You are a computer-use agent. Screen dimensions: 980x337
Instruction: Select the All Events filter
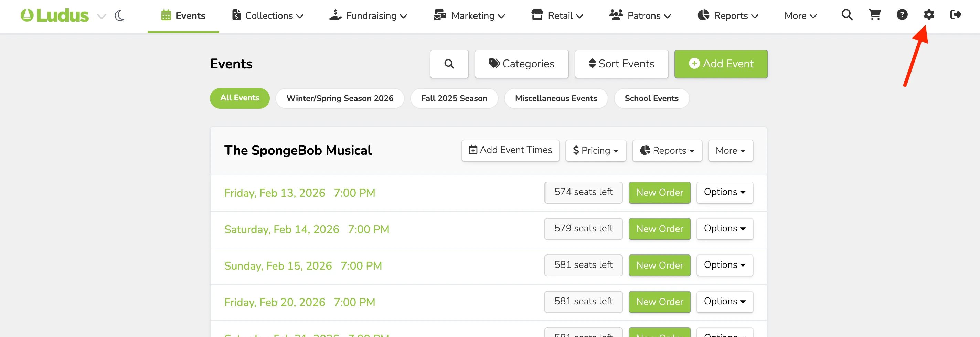240,98
